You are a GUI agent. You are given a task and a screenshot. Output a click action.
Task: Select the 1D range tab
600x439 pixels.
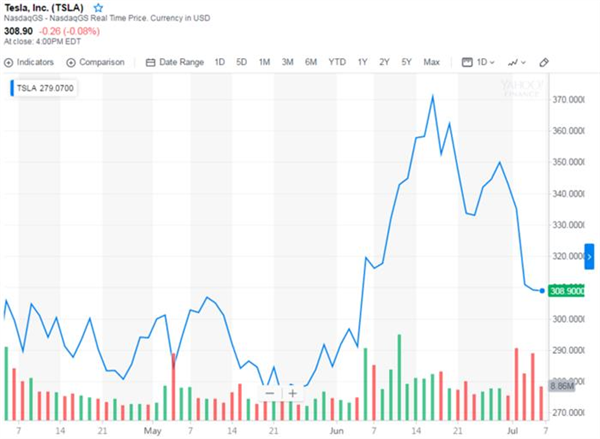coord(220,62)
